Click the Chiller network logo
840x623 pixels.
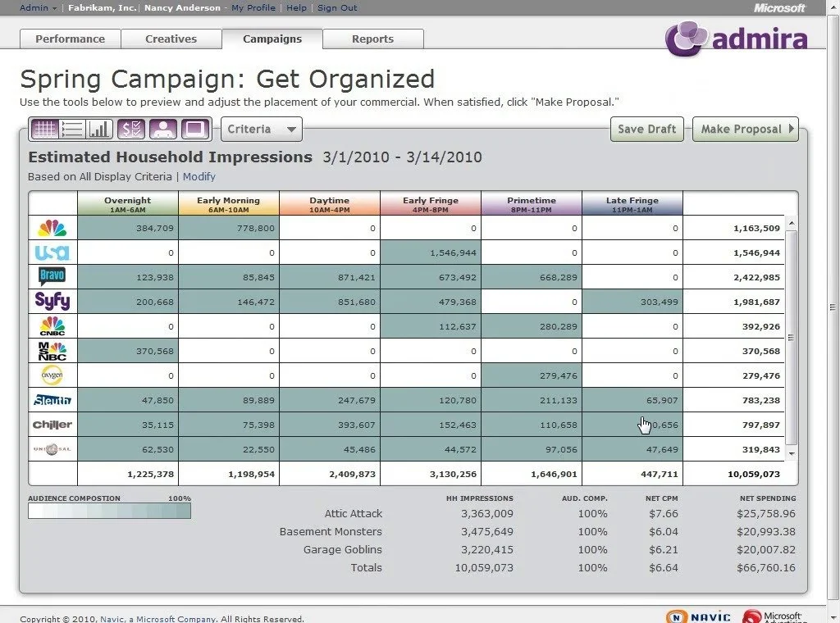52,425
